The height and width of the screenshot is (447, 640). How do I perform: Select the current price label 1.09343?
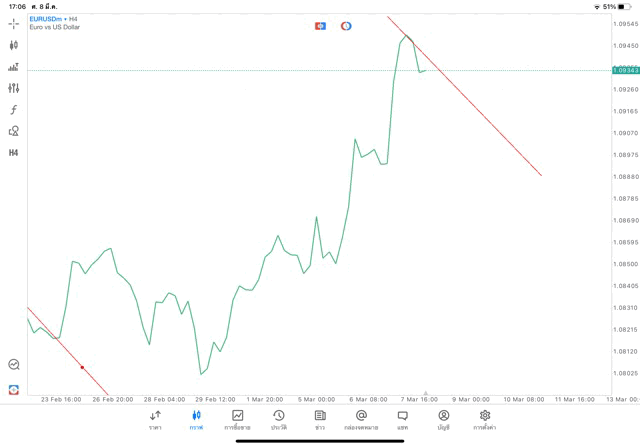[627, 70]
